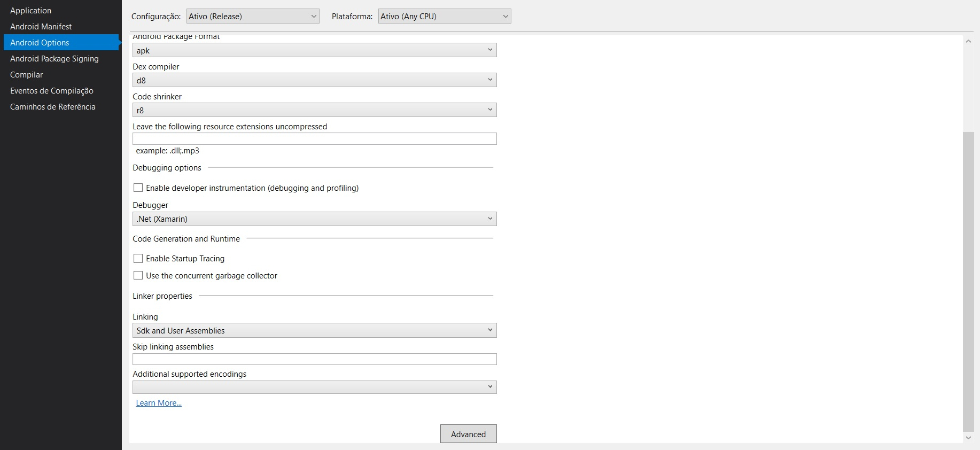
Task: Open the Code shrinker dropdown
Action: click(x=315, y=110)
